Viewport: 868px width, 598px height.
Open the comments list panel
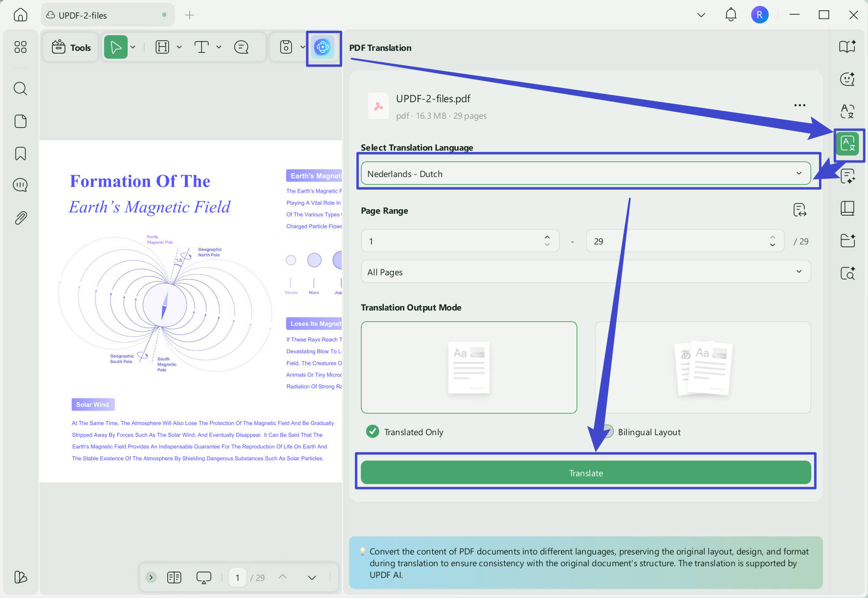tap(21, 185)
